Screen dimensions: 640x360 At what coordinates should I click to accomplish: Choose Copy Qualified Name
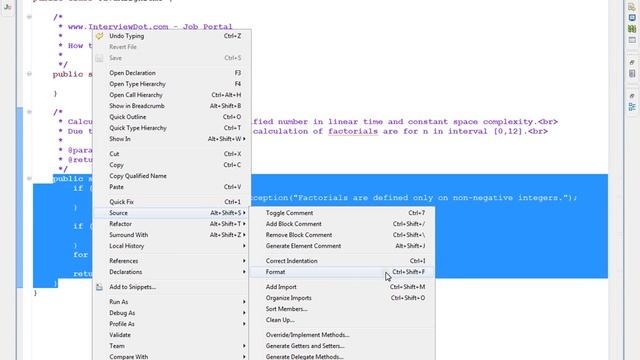[171, 176]
